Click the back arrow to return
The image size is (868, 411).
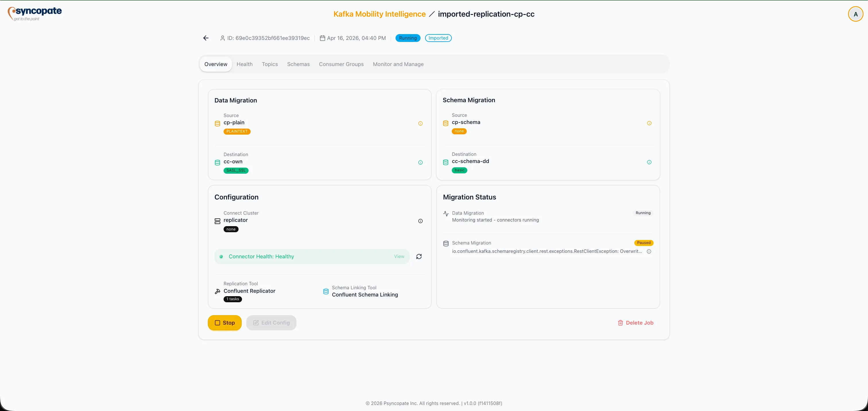(205, 38)
